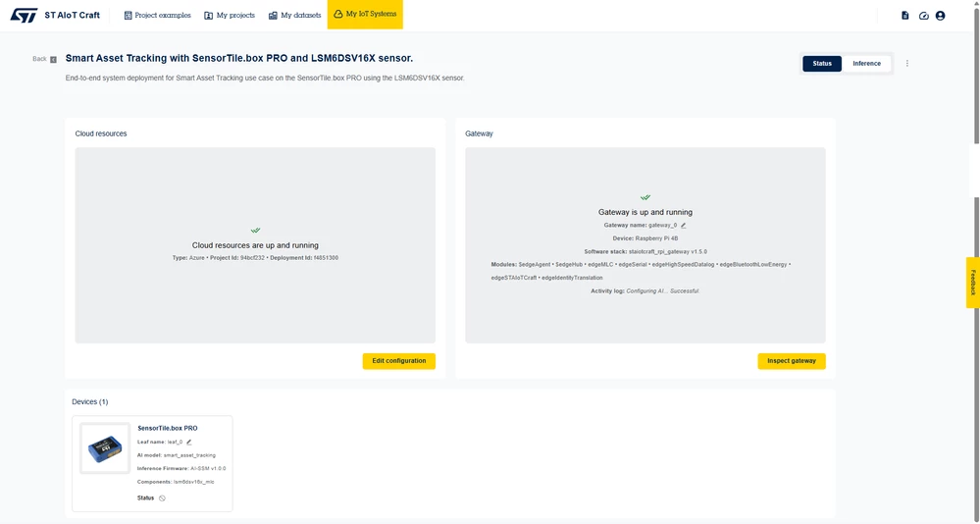Click ST AIoT Craft title

72,15
